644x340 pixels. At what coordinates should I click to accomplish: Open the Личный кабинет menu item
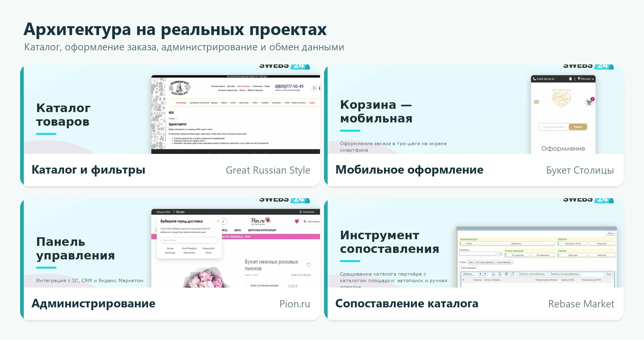coord(218,86)
